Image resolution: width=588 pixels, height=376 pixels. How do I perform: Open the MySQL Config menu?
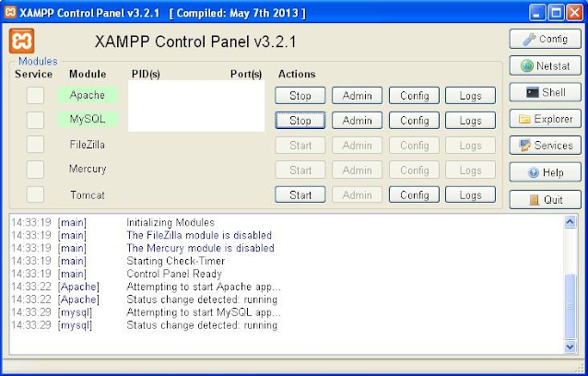point(414,121)
